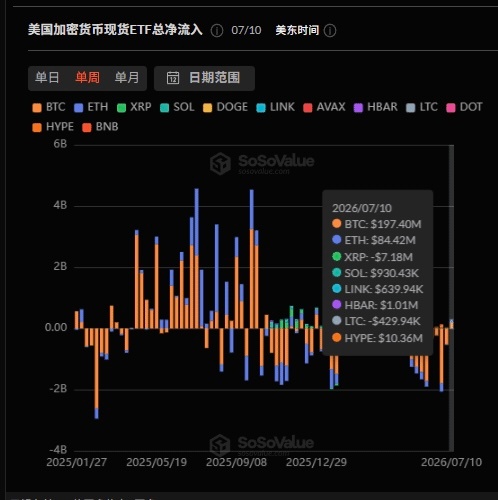
Task: Click the 2B y-axis label
Action: tap(60, 266)
